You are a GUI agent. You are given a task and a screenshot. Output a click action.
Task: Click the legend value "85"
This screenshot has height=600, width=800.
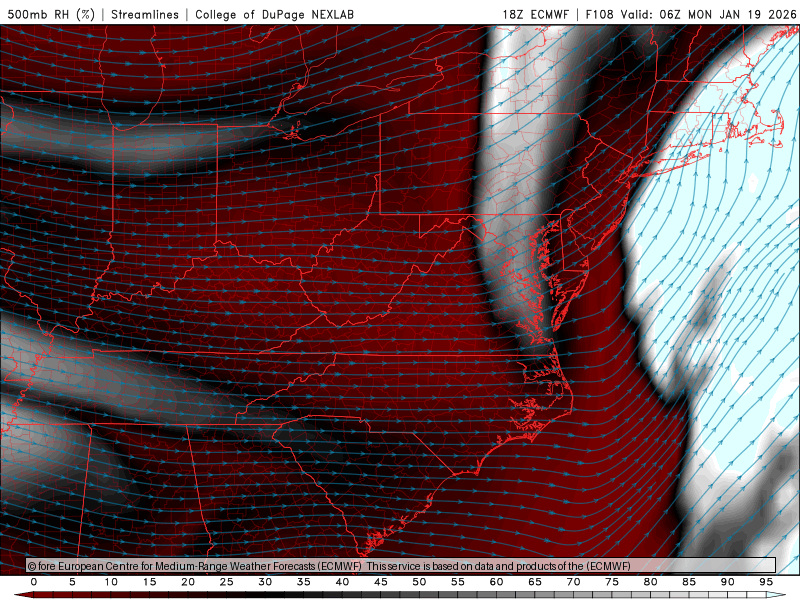point(689,582)
